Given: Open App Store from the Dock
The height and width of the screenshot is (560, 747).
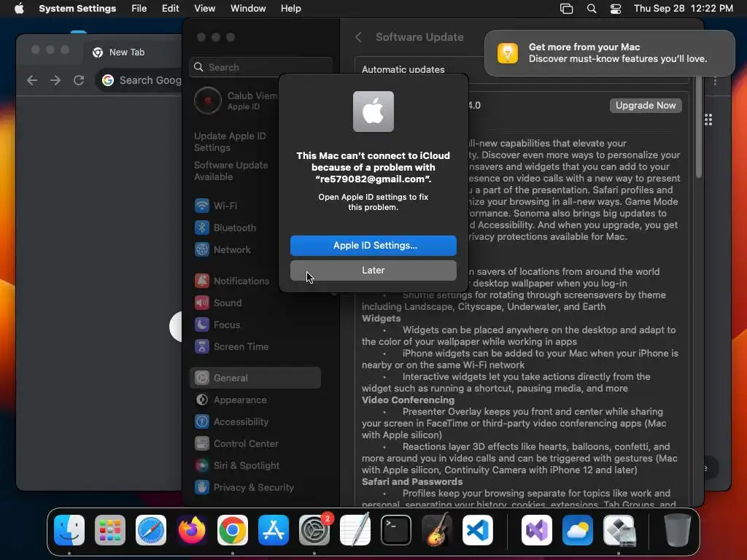Looking at the screenshot, I should 274,530.
